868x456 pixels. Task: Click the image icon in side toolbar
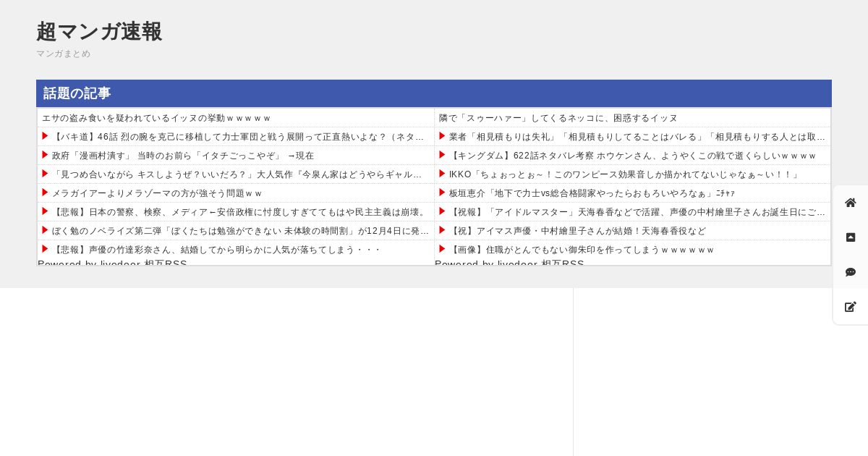pyautogui.click(x=851, y=237)
